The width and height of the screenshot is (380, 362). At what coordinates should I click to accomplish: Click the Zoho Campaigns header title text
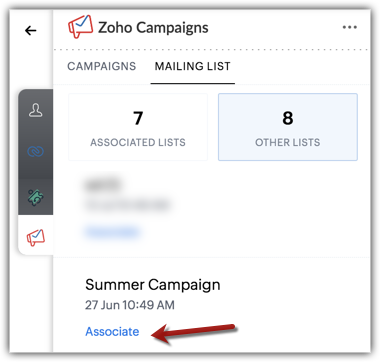(x=153, y=27)
